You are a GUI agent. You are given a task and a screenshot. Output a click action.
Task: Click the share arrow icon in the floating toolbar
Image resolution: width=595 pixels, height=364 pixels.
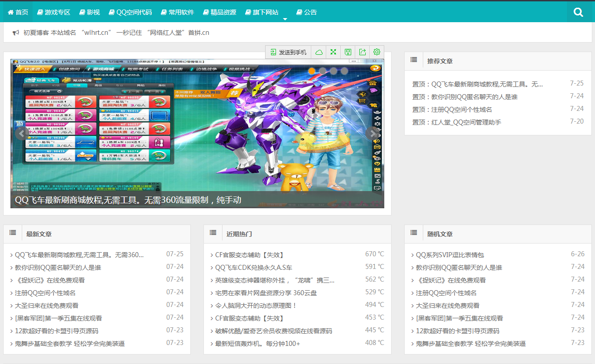[363, 52]
